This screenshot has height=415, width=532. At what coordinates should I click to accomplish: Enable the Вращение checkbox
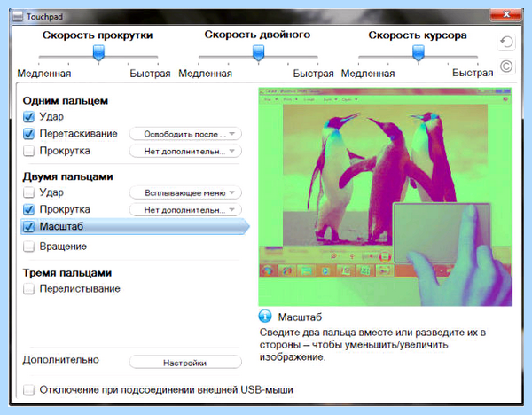tap(29, 247)
